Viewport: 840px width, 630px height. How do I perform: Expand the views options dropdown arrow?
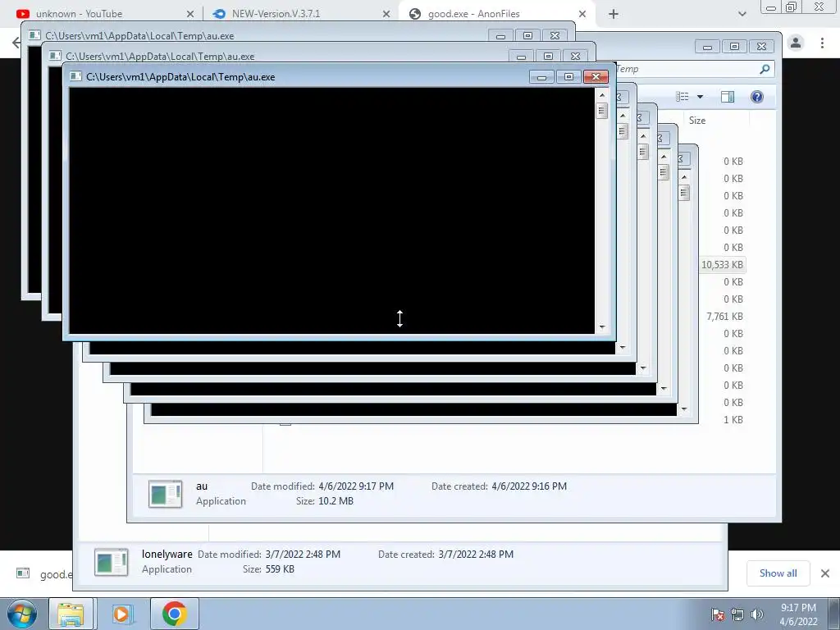pyautogui.click(x=700, y=97)
